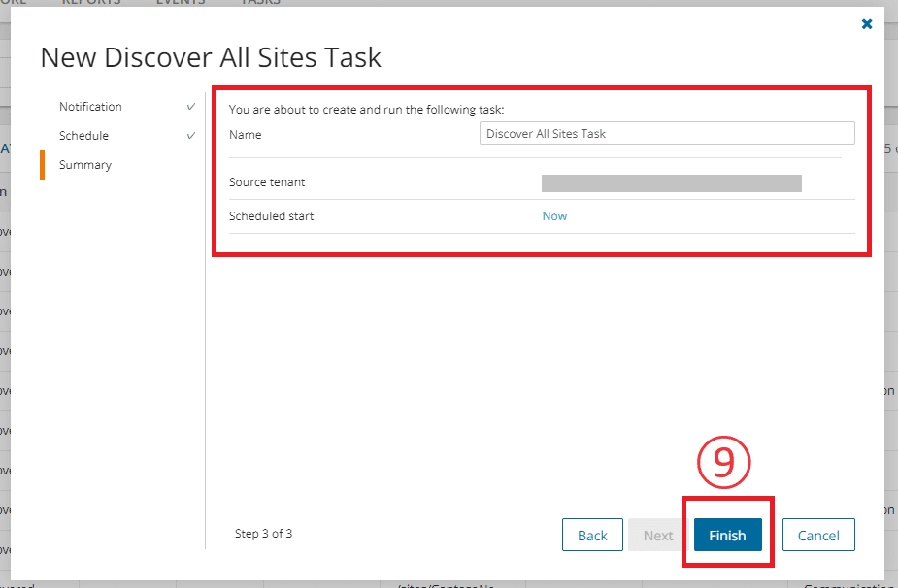
Task: Open the Now scheduled start link
Action: point(554,215)
